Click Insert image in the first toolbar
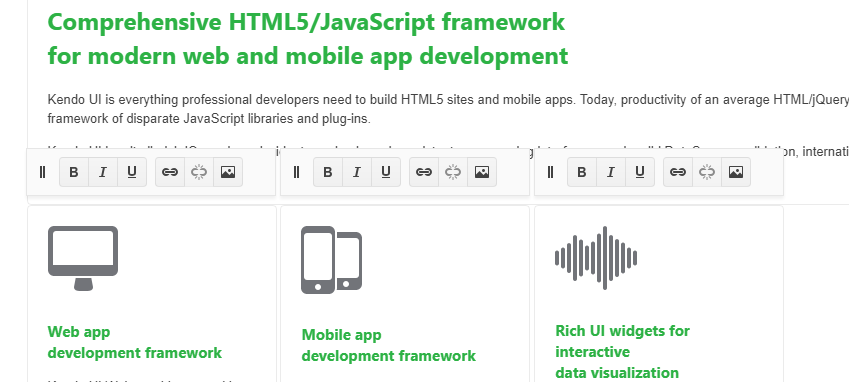Image resolution: width=849 pixels, height=382 pixels. point(228,172)
